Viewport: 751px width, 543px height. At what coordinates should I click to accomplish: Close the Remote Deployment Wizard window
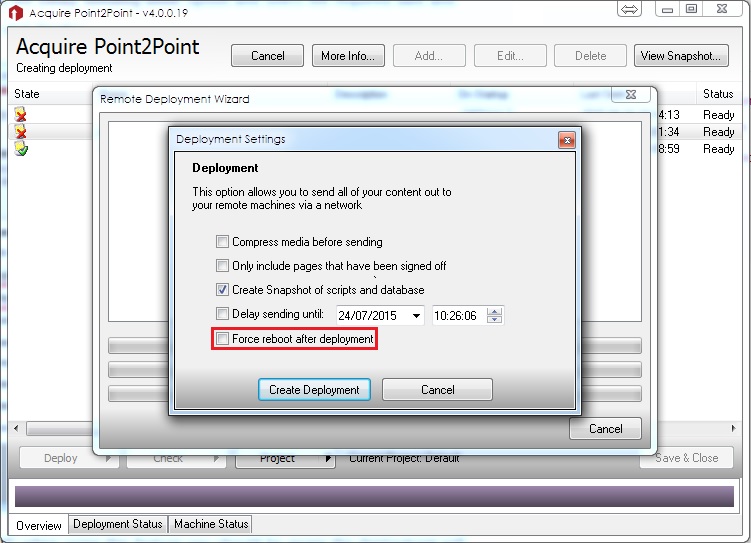tap(631, 94)
